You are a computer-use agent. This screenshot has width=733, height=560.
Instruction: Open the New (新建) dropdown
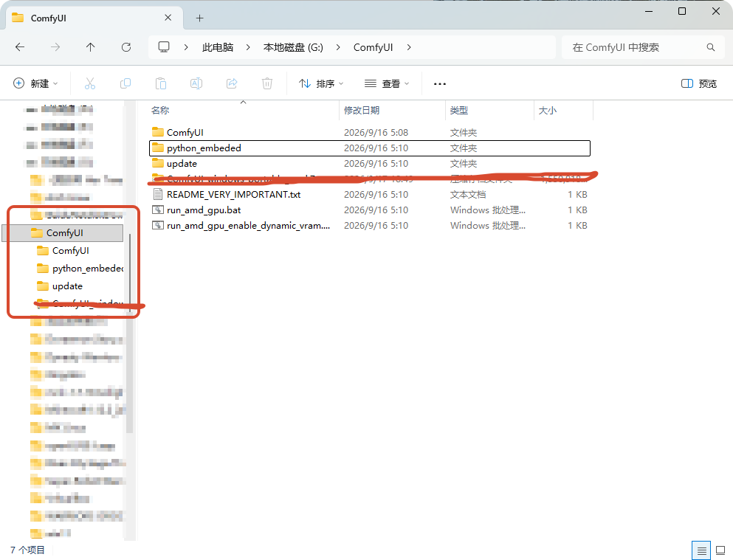pos(35,83)
